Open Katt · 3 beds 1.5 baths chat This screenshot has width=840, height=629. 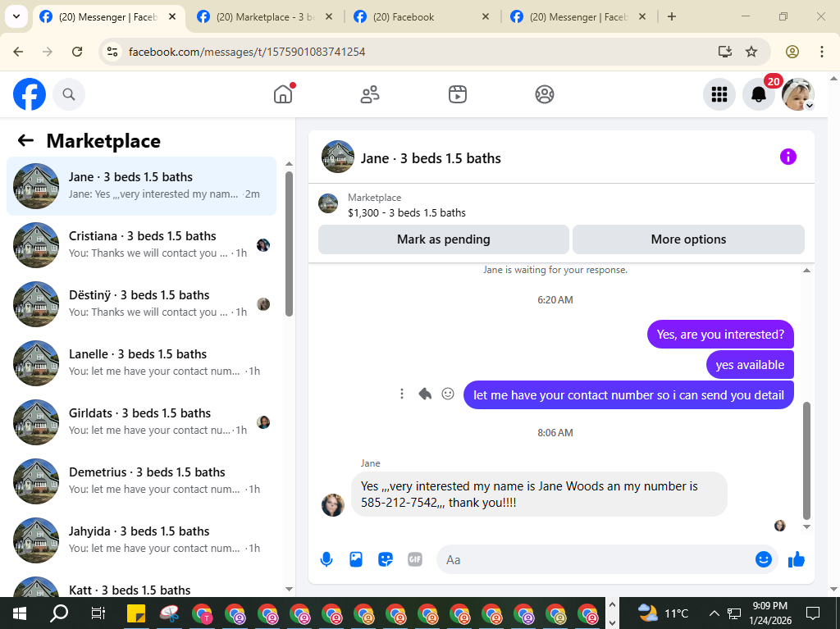pos(141,586)
